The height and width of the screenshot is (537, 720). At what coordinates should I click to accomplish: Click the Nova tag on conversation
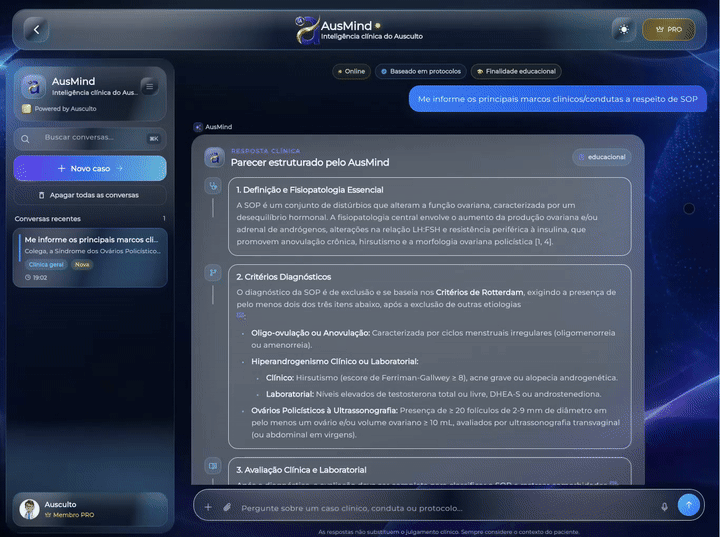[82, 265]
